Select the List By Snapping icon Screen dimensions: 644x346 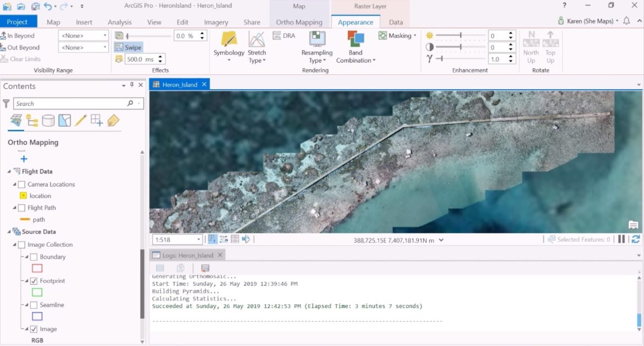(x=96, y=121)
